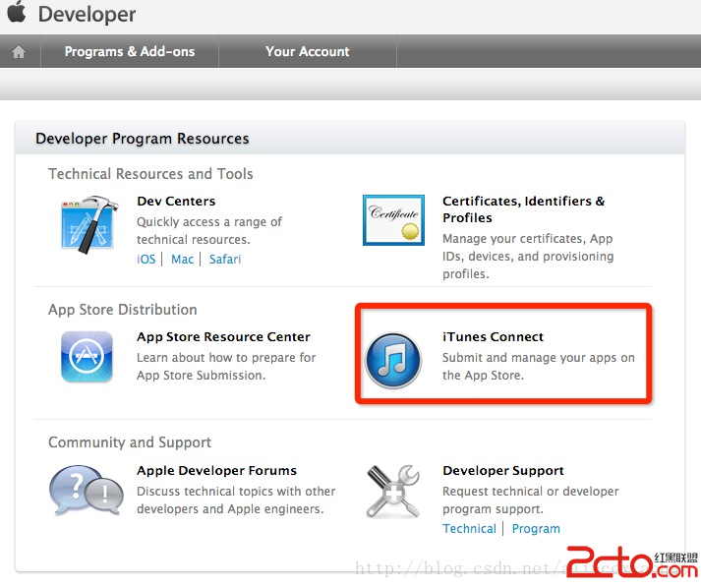The height and width of the screenshot is (588, 701).
Task: Open Your Account menu
Action: coord(308,51)
